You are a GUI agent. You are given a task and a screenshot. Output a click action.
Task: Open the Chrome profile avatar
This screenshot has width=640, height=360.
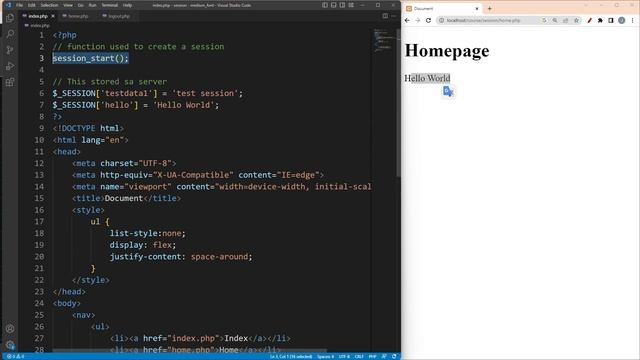pyautogui.click(x=621, y=20)
